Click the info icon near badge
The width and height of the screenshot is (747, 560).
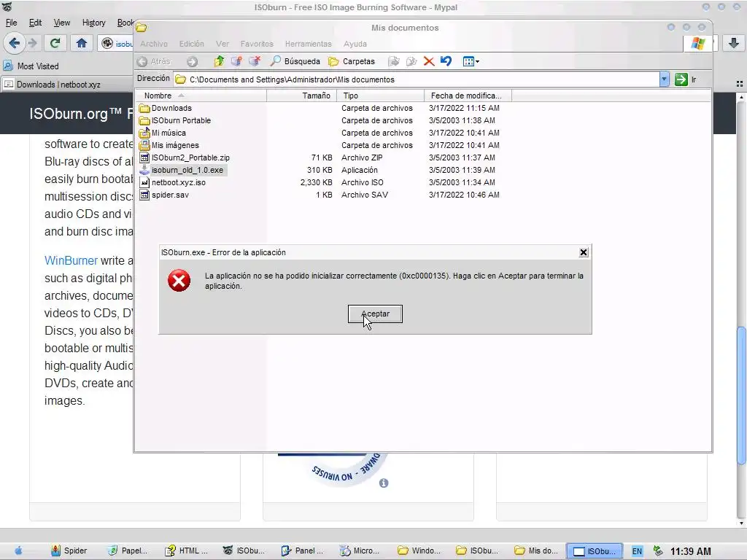click(384, 483)
